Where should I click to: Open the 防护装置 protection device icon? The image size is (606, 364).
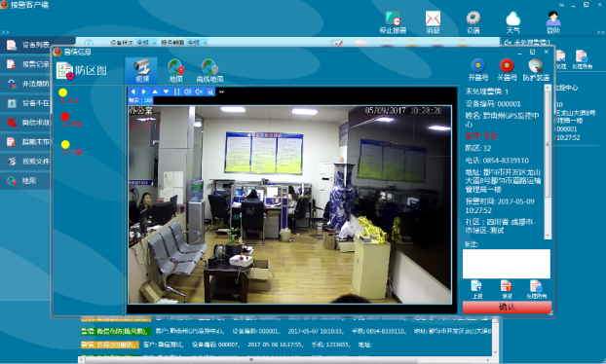(x=536, y=65)
